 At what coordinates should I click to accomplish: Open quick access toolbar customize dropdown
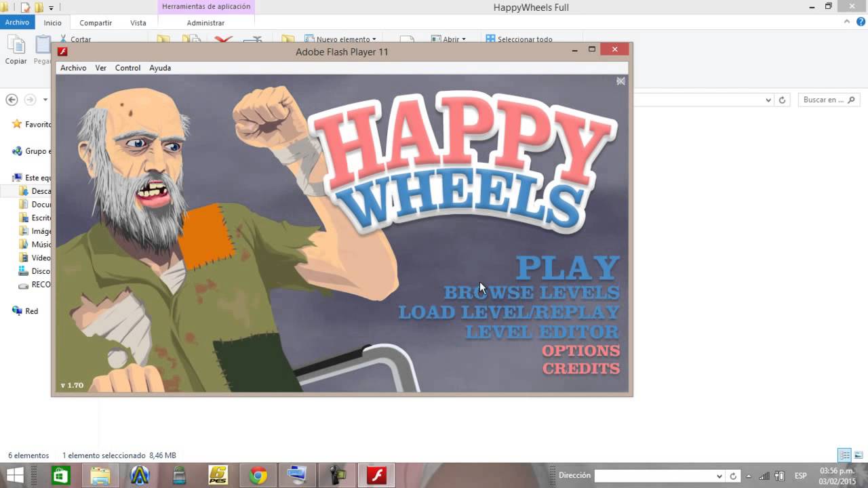point(51,7)
